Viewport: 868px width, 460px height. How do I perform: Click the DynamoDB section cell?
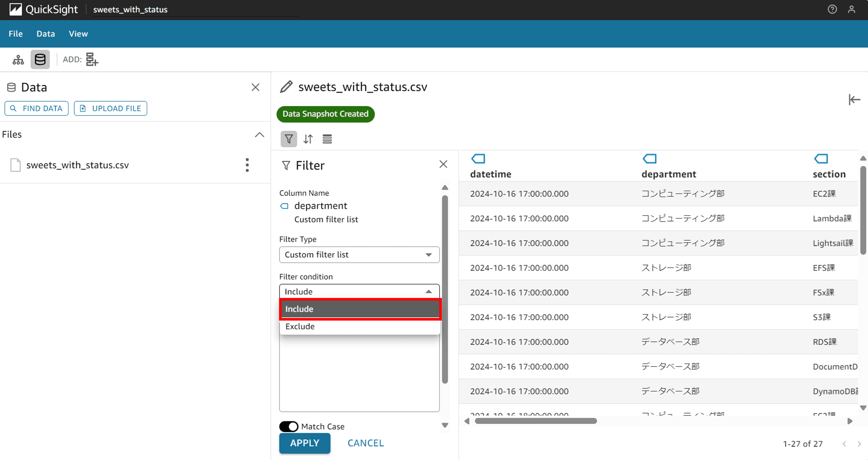pyautogui.click(x=835, y=391)
